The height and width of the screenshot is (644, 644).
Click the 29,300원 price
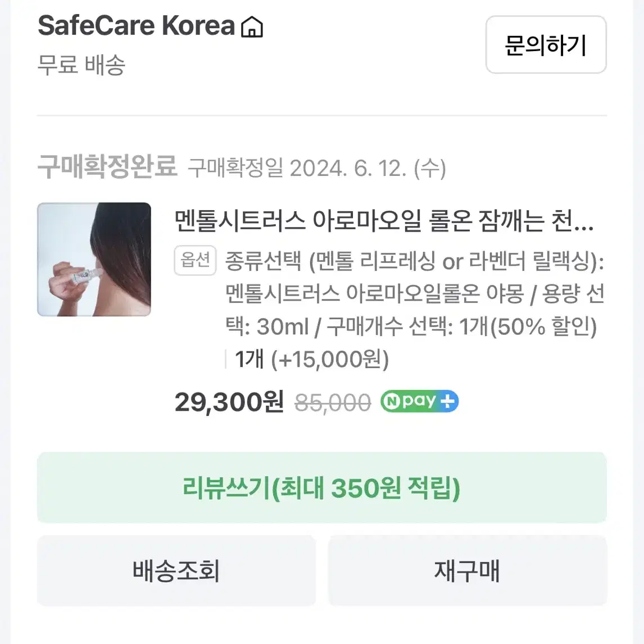[229, 402]
